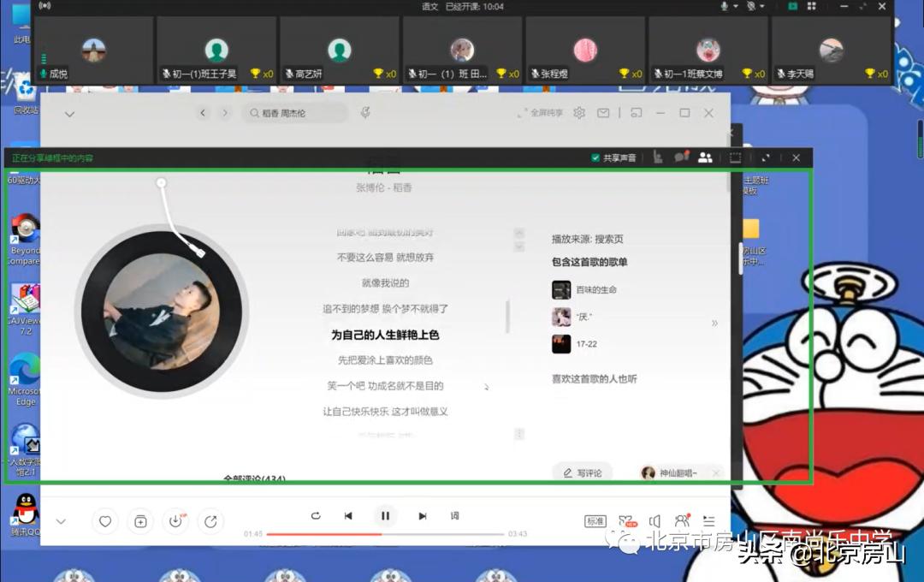Open the chat icon in share bar
924x582 pixels.
[681, 157]
